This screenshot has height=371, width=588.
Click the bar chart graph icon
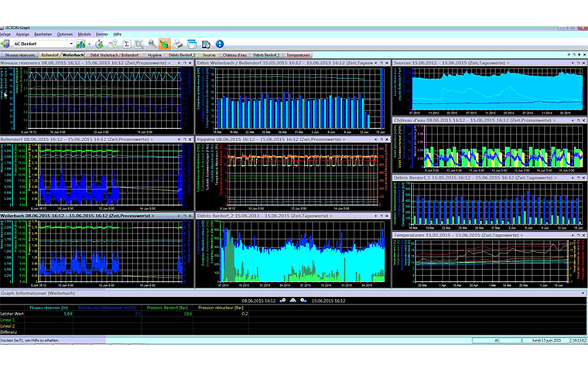[x=80, y=44]
